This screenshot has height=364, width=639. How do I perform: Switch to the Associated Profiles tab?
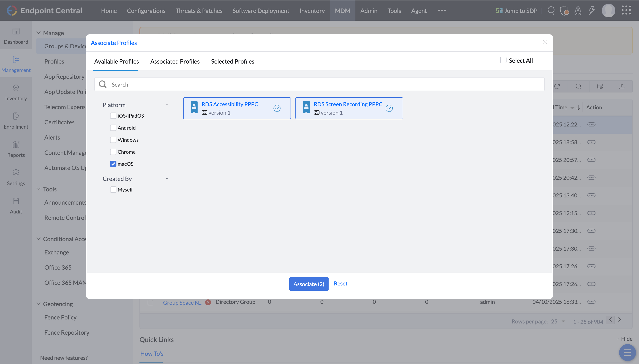pos(175,61)
